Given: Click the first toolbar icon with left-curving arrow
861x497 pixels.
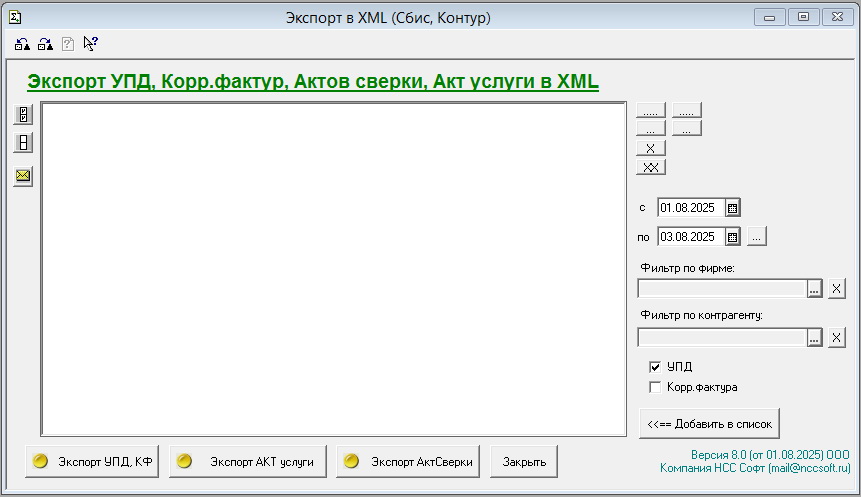Looking at the screenshot, I should point(22,44).
